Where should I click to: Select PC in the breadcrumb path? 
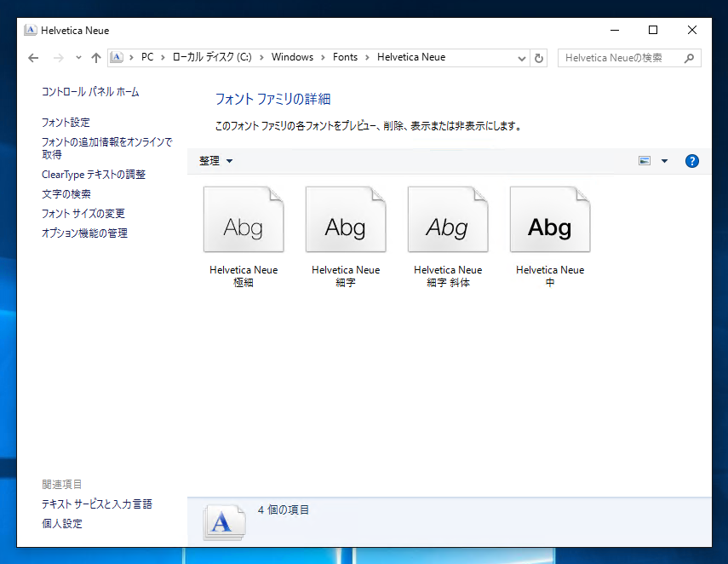pos(147,57)
